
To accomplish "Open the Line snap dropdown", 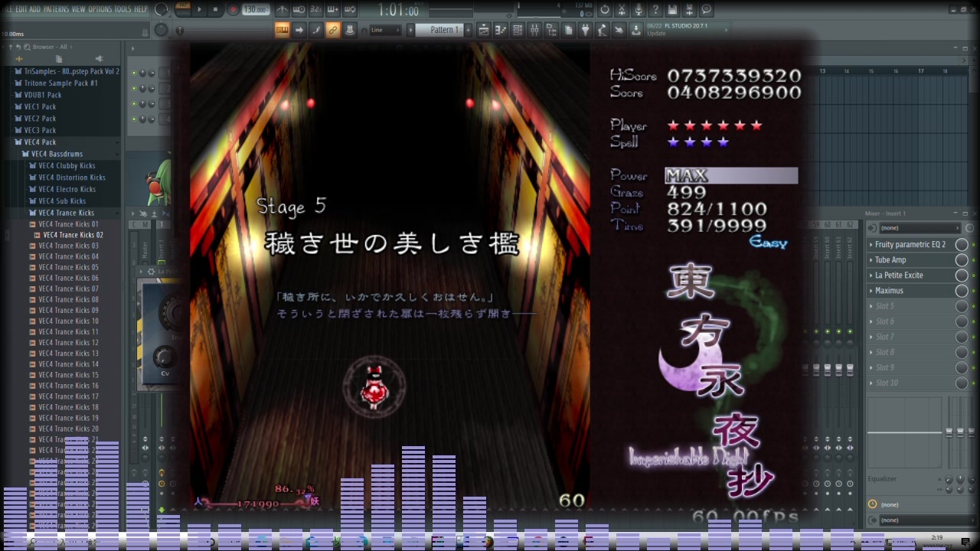I will (x=385, y=30).
